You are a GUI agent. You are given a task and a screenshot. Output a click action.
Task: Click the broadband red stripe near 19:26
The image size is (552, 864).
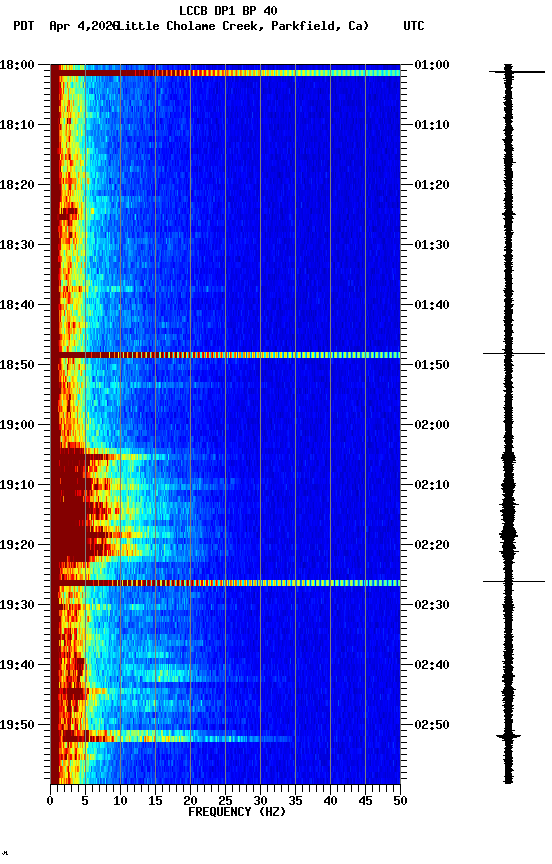point(225,583)
